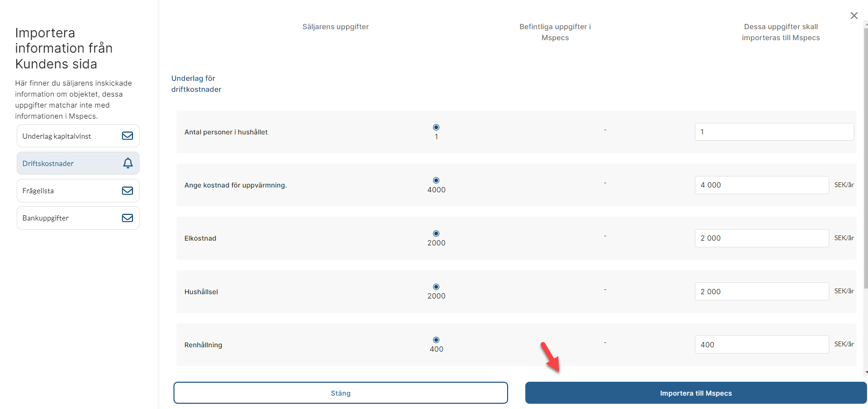The height and width of the screenshot is (409, 868).
Task: Click the uppvärmning cost input field
Action: click(x=762, y=185)
